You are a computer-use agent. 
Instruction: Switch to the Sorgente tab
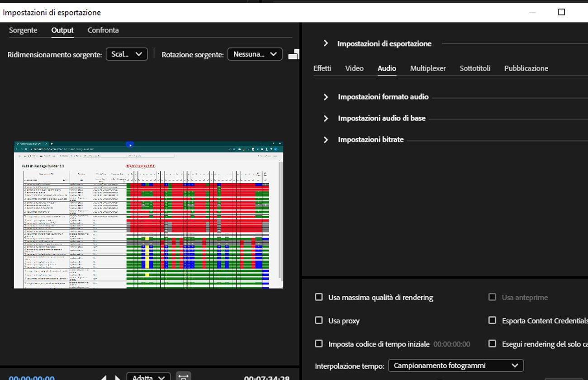[x=23, y=30]
